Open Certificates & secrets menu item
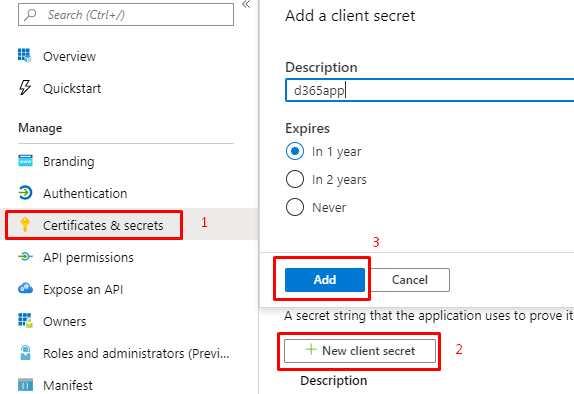574x394 pixels. tap(94, 225)
